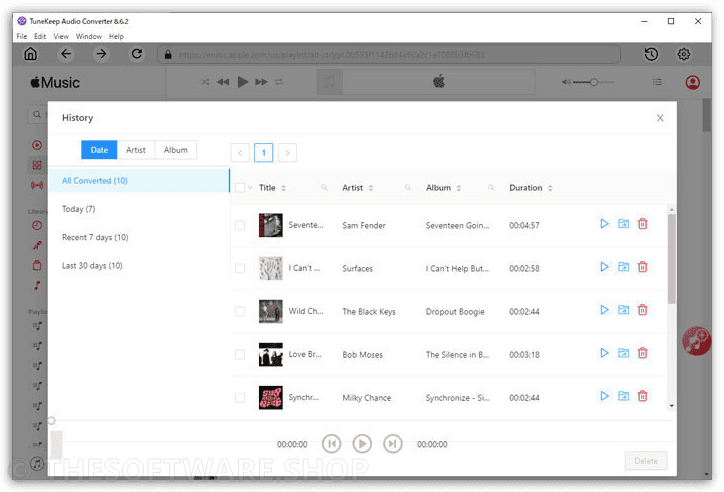724x492 pixels.
Task: Skip to previous track in History player
Action: tap(332, 444)
